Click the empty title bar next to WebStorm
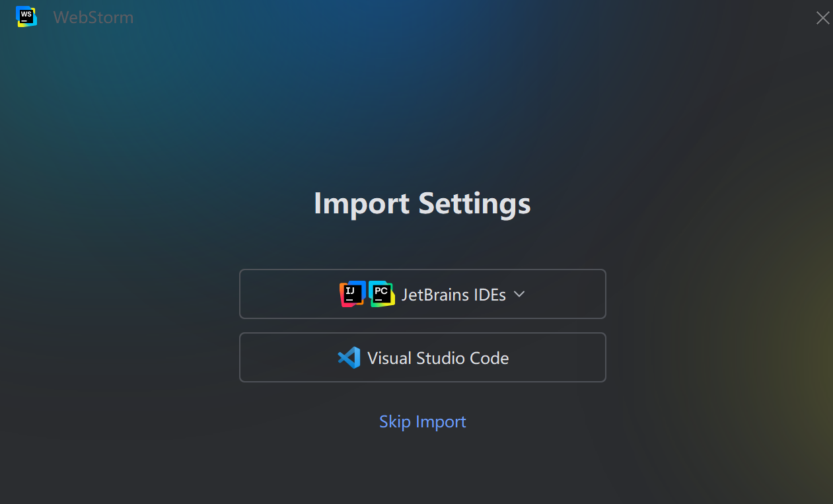This screenshot has height=504, width=833. (462, 17)
